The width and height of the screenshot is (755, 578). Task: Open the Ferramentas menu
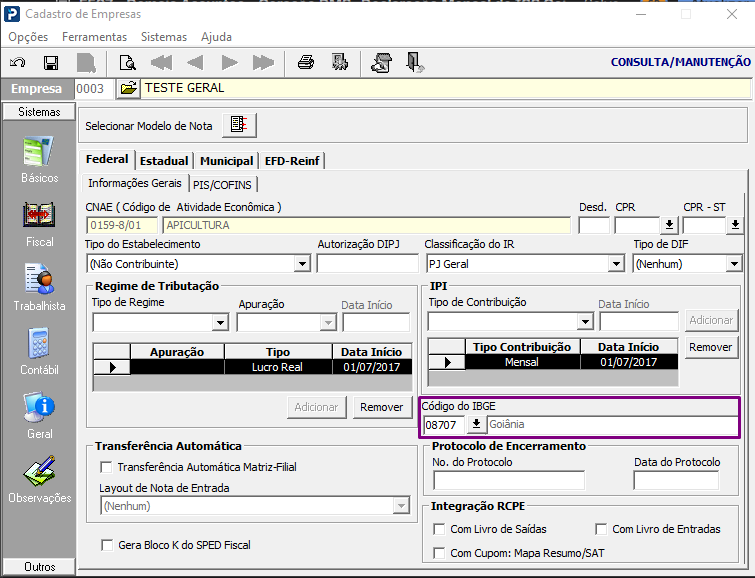[x=94, y=37]
